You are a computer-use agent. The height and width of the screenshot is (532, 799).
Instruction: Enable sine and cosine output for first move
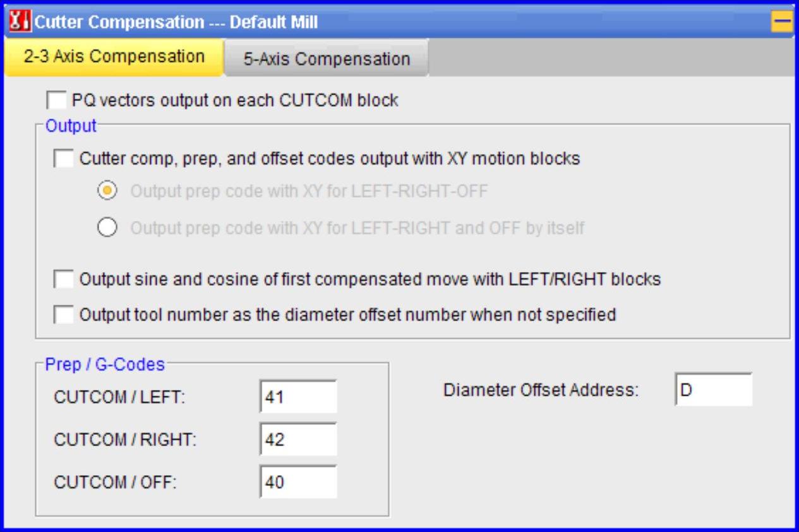64,279
